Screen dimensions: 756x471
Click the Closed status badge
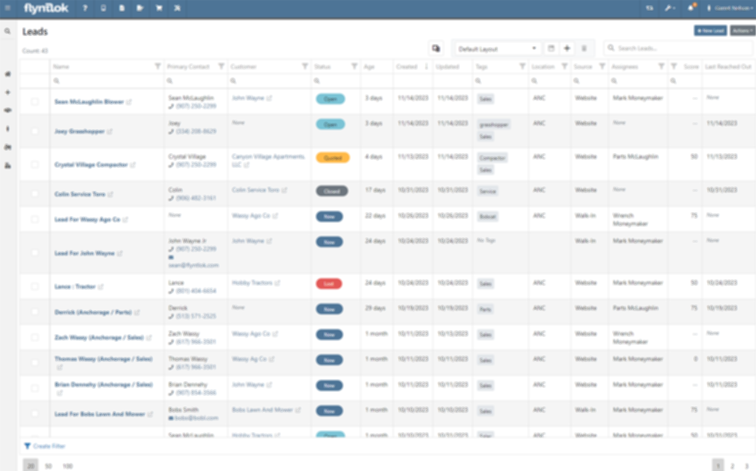point(332,191)
